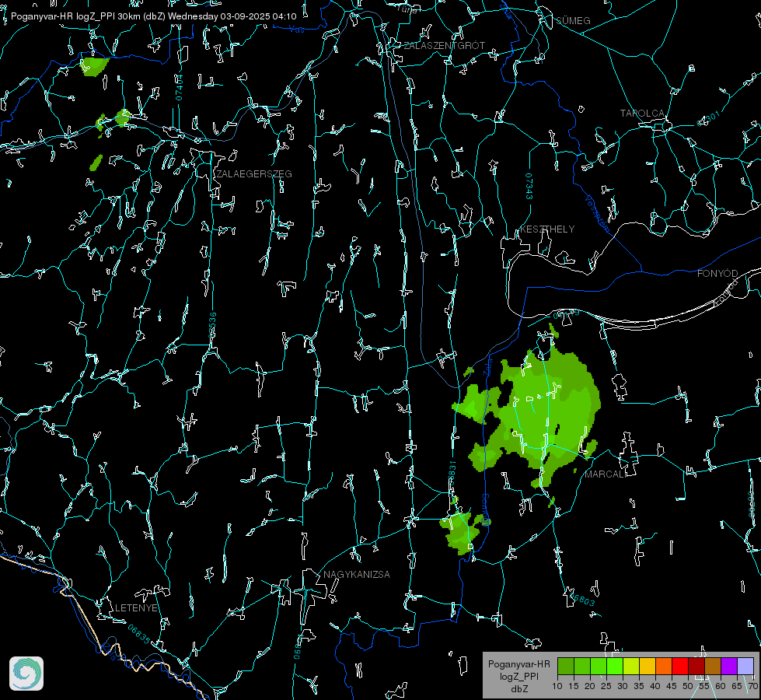
Task: Select the yellow-green 30-35 dBZ swatch
Action: [x=631, y=666]
